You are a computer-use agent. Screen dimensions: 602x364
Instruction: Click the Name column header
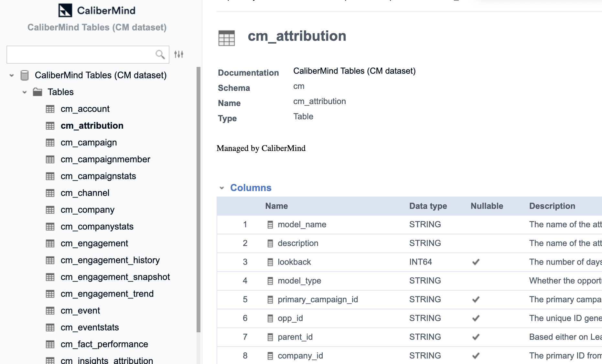[276, 206]
